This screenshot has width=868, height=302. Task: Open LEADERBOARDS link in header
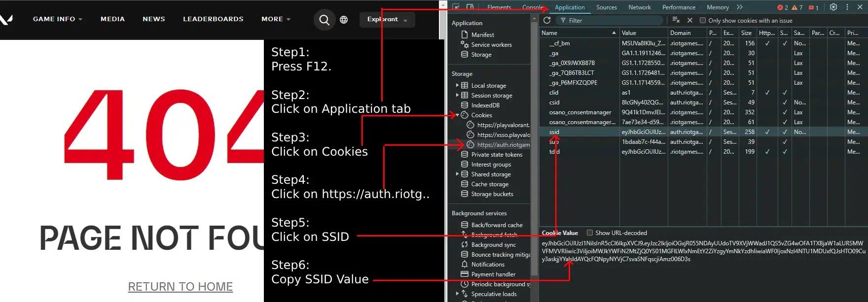[x=213, y=19]
